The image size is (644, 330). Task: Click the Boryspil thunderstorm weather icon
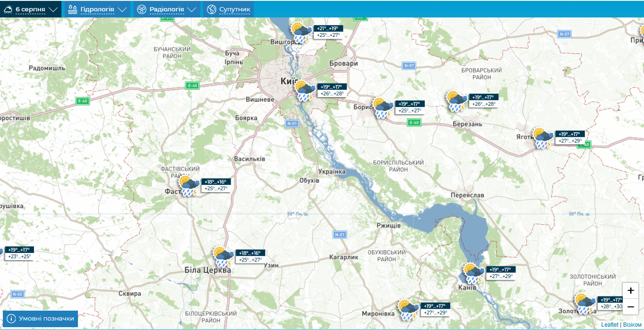point(383,108)
